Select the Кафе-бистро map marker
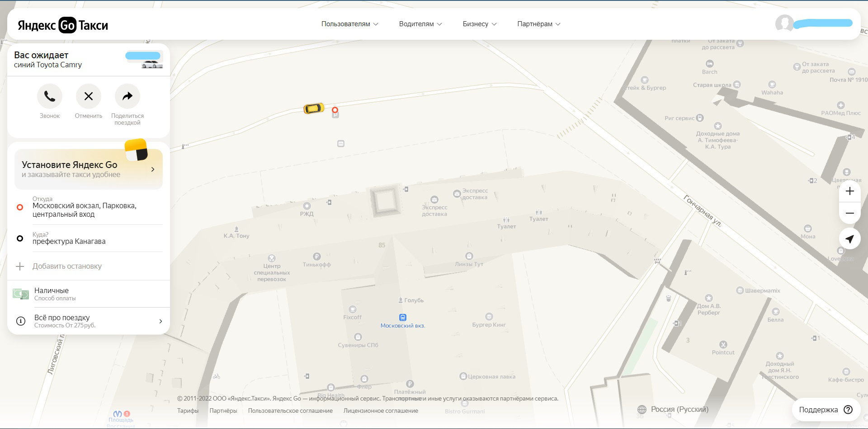868x429 pixels. pos(846,372)
